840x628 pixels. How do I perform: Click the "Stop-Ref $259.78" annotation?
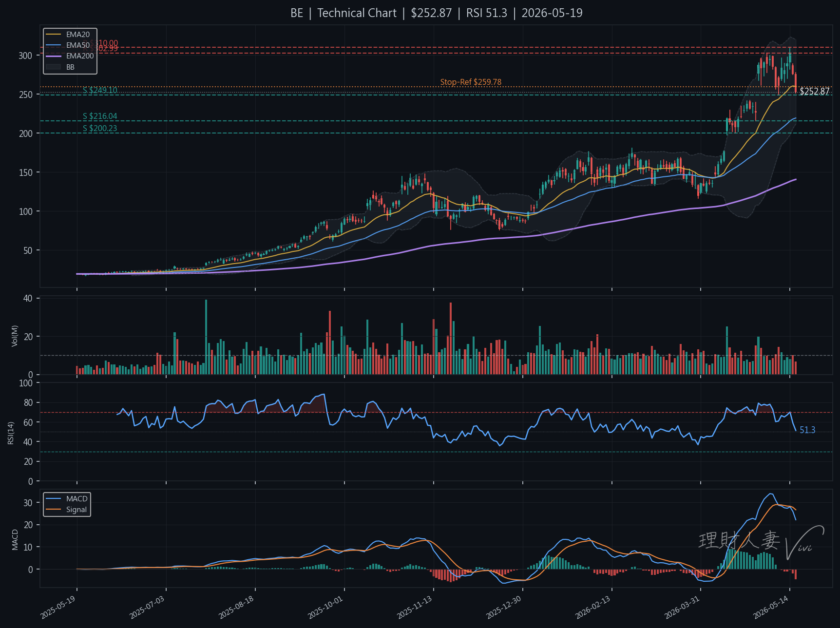coord(471,82)
